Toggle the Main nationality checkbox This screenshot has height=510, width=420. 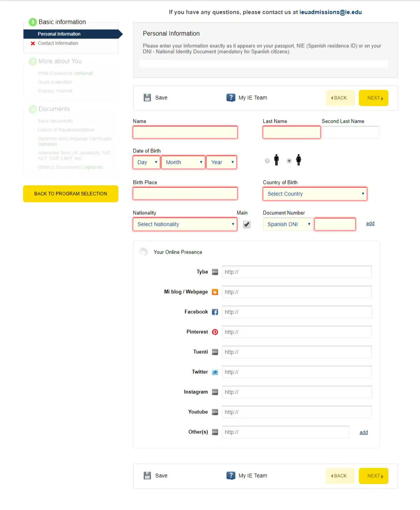(247, 224)
